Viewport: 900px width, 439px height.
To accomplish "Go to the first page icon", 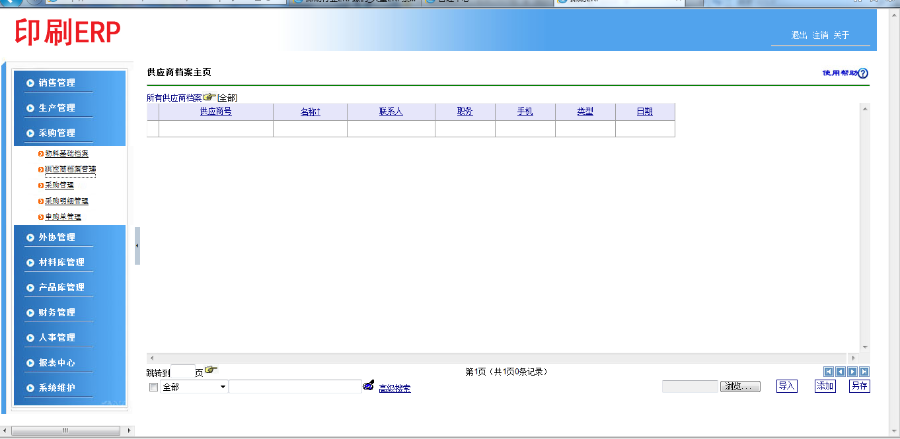I will pos(829,372).
